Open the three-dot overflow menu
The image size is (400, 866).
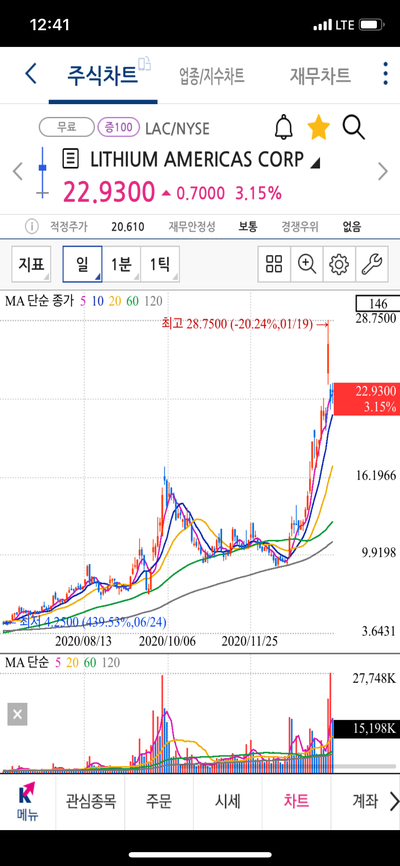pos(385,74)
